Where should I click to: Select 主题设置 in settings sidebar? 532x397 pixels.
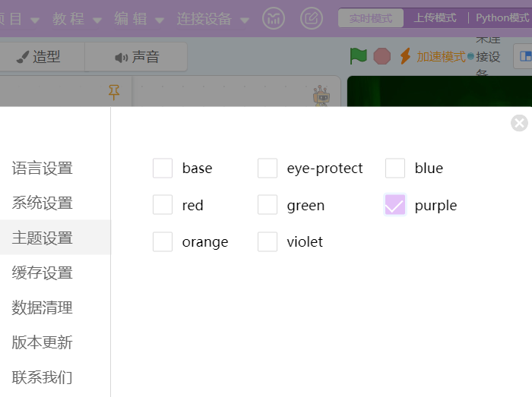pyautogui.click(x=55, y=238)
